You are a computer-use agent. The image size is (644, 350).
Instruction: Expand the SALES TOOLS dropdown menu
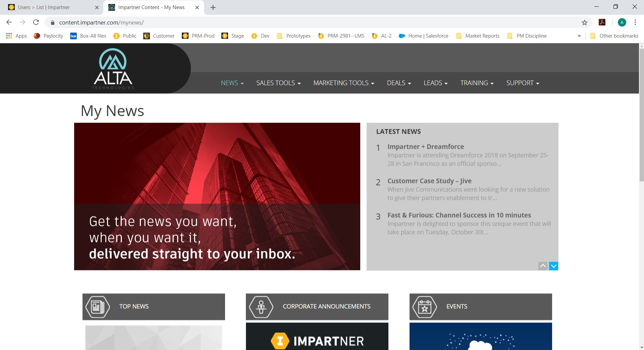pos(278,83)
